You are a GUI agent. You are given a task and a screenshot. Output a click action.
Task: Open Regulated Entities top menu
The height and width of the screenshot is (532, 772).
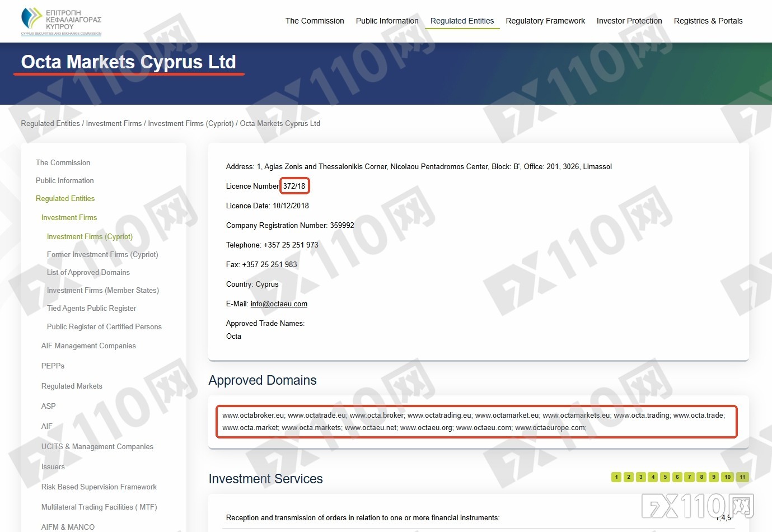462,21
